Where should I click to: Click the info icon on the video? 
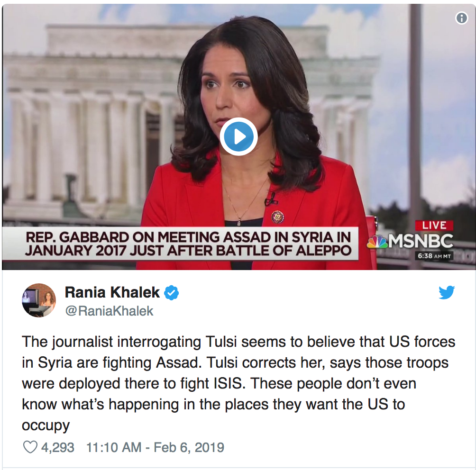(x=461, y=18)
